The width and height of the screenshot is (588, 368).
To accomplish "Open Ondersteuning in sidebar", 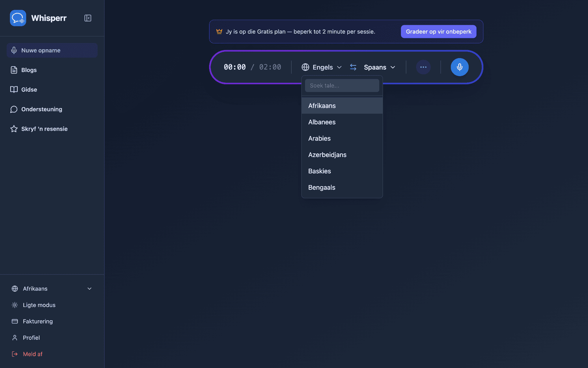I will point(52,109).
